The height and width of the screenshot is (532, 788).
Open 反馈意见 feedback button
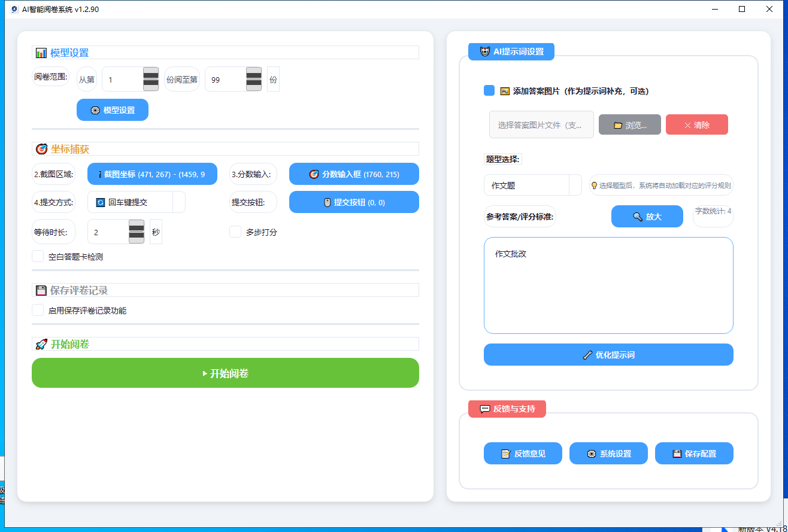click(x=523, y=454)
